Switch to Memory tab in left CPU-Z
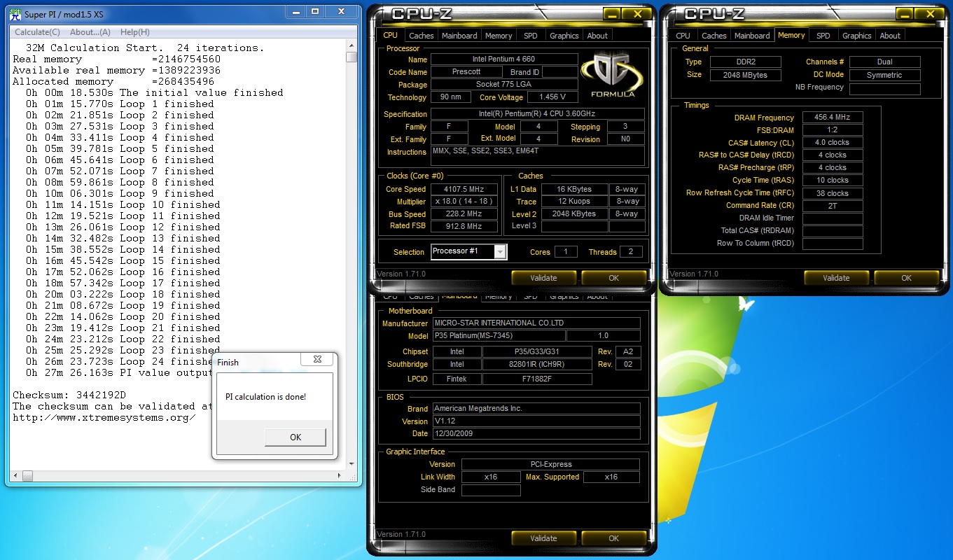This screenshot has width=953, height=560. [x=499, y=36]
